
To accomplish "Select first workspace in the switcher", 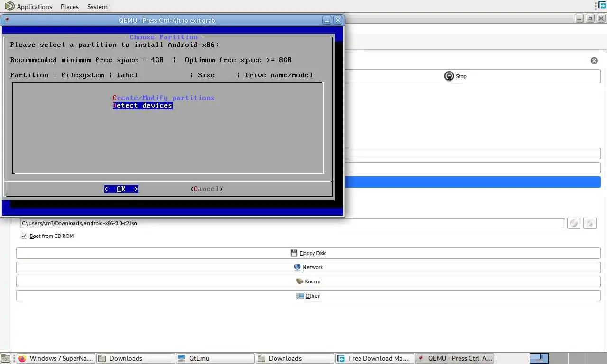I will (x=539, y=358).
